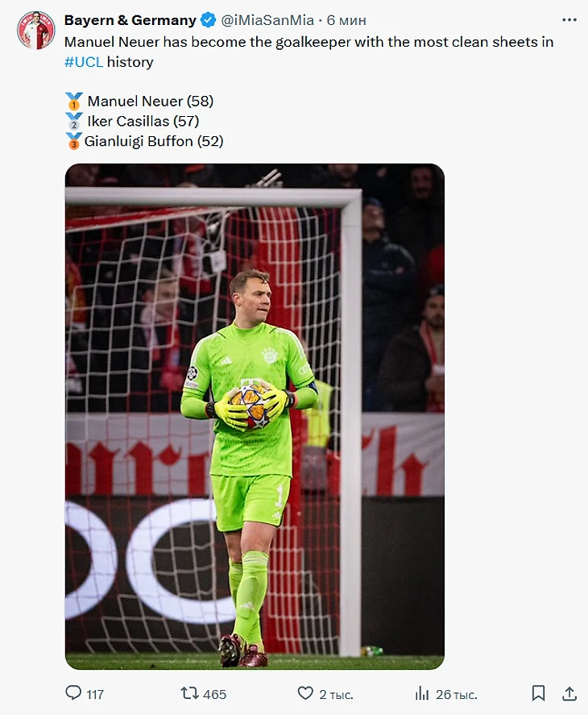Toggle the heart like icon

pos(305,693)
